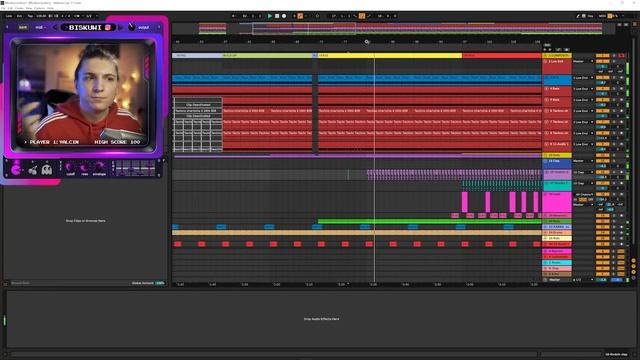Solo the 4 Bass track
This screenshot has height=360, width=640.
613,89
